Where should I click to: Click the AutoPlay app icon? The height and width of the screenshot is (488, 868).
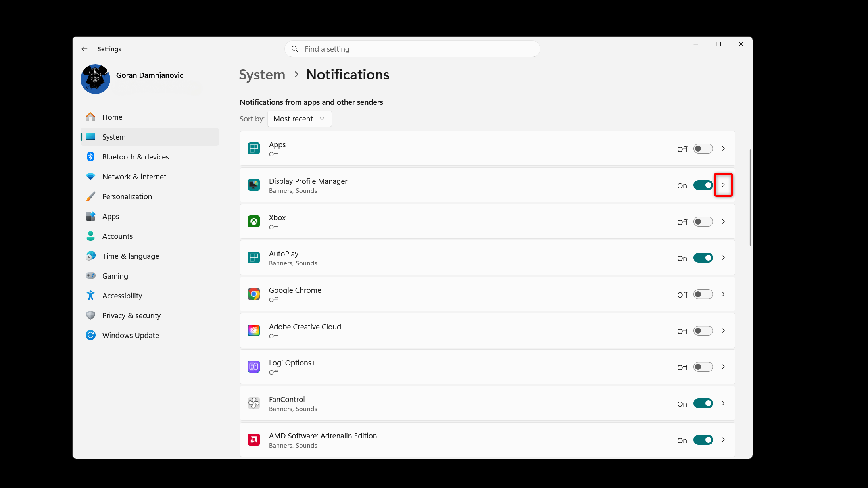(x=254, y=257)
